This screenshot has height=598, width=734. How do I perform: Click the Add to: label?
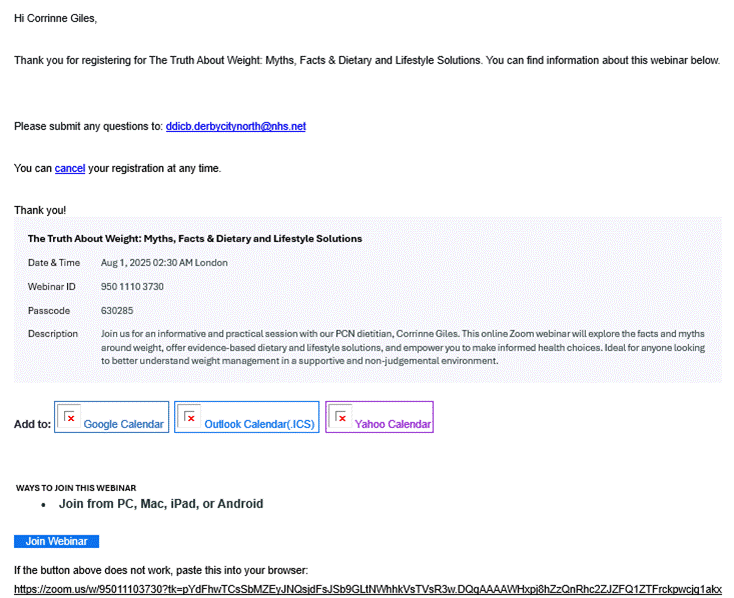[32, 424]
